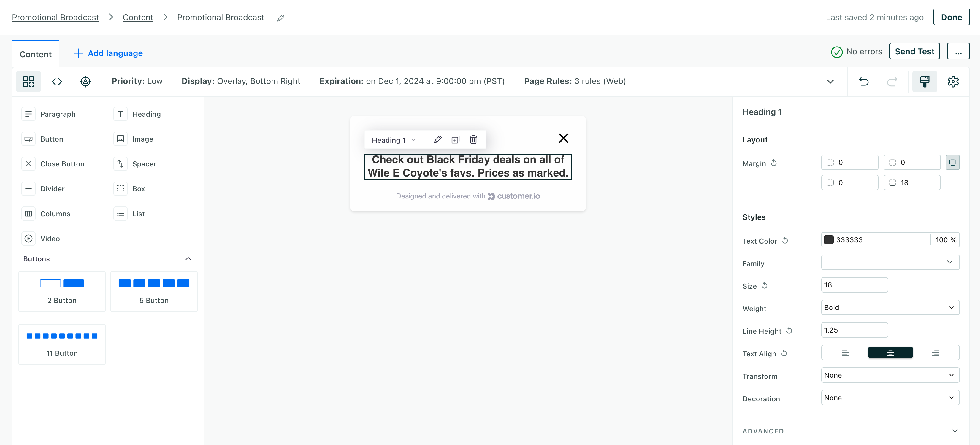Click the Send Test button
Screen dimensions: 980x445
tap(914, 51)
